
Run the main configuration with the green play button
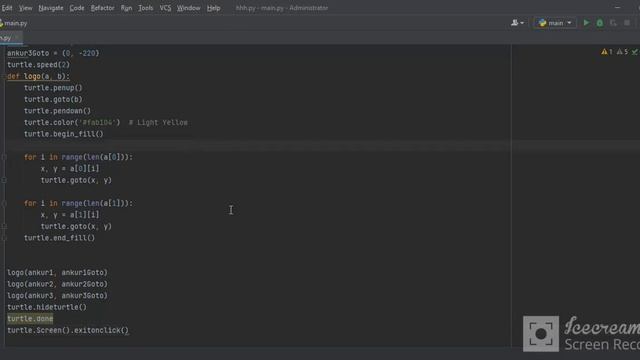pos(587,23)
